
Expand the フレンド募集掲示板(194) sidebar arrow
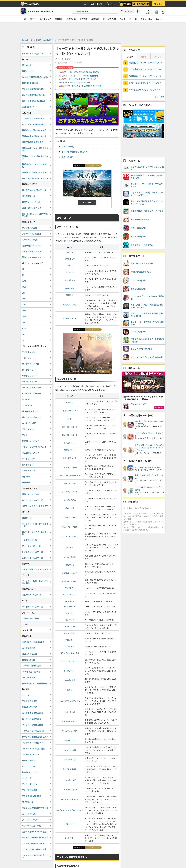51,89
